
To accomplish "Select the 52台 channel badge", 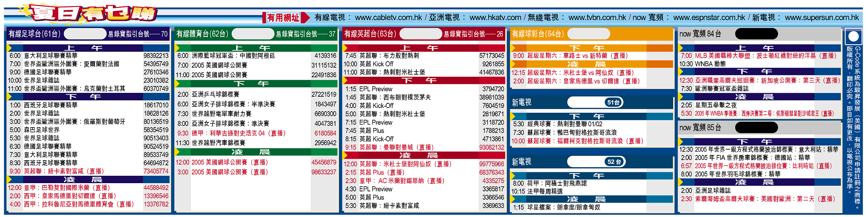I will point(614,162).
